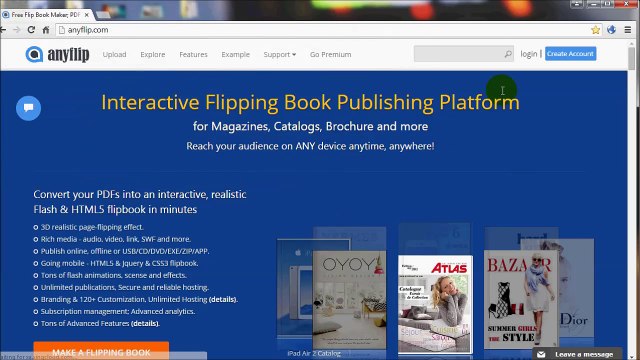Open the Atlas catalogue cover
Image resolution: width=640 pixels, height=360 pixels.
(435, 304)
